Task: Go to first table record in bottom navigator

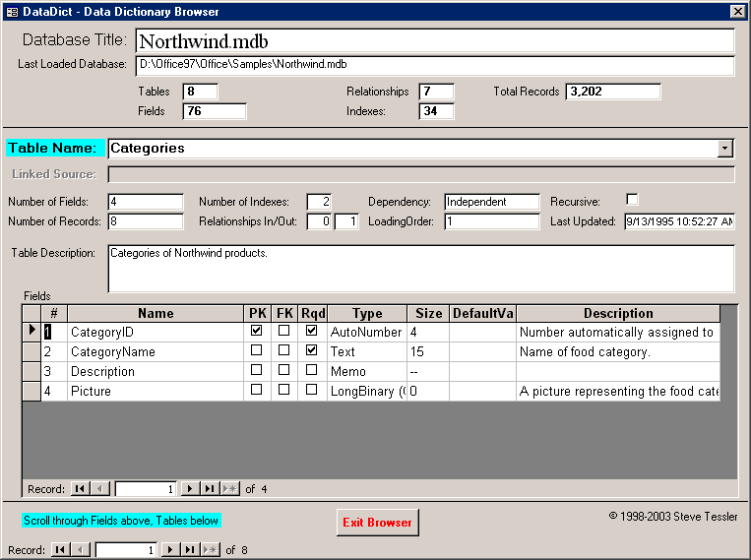Action: coord(60,549)
